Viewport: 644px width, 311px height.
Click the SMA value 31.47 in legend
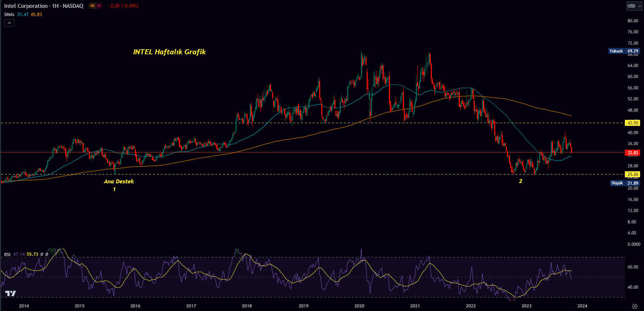[x=23, y=15]
